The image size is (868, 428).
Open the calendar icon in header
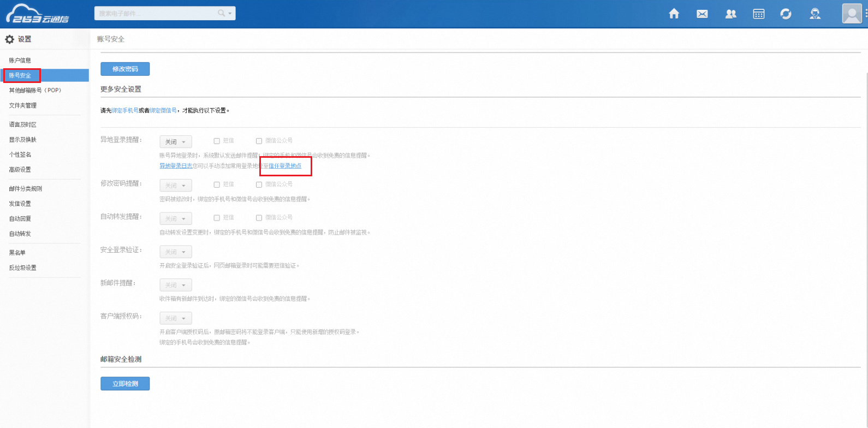point(758,14)
